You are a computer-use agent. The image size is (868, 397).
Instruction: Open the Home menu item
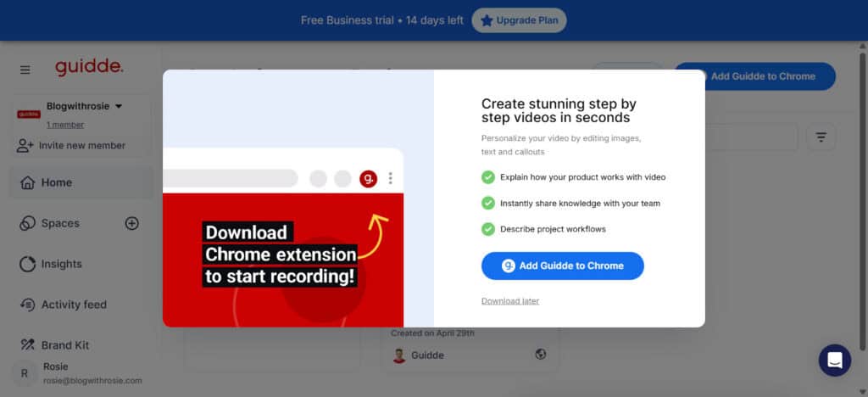[81, 182]
